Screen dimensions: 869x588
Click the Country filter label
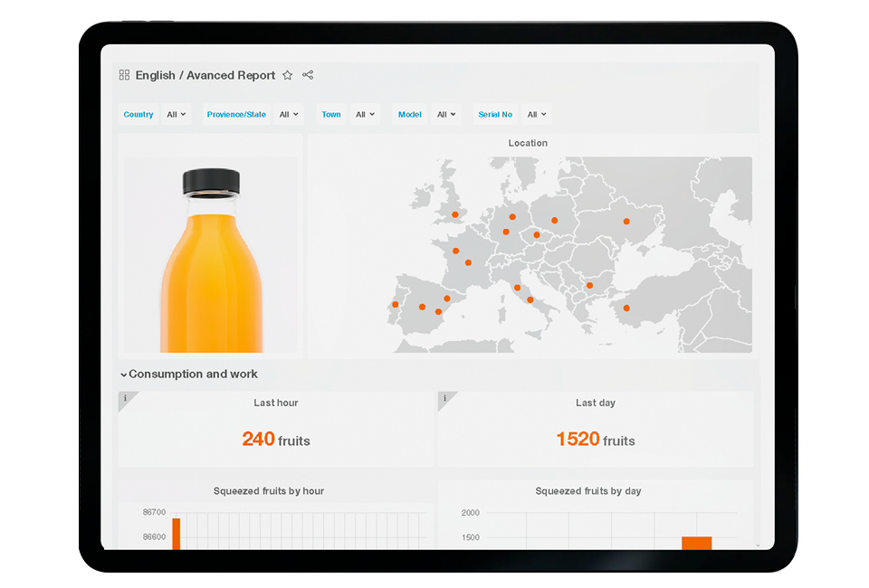pyautogui.click(x=138, y=115)
